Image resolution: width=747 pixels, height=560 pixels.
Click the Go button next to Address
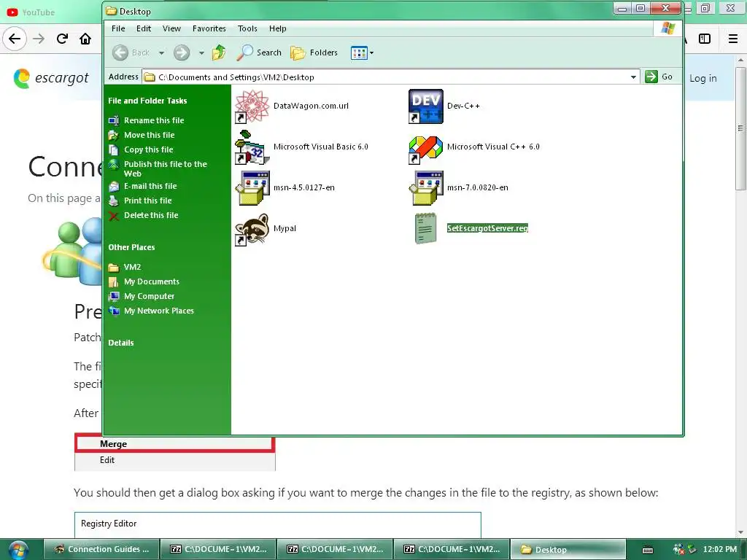[659, 77]
